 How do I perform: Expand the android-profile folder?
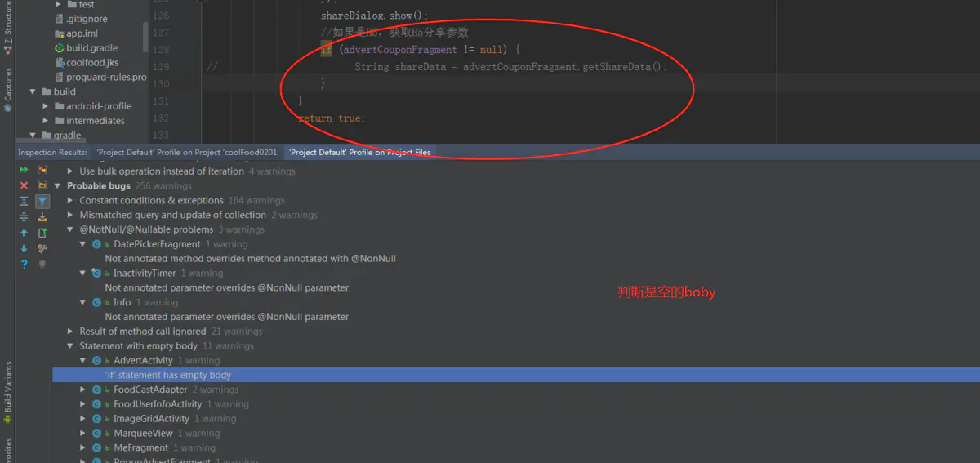46,106
